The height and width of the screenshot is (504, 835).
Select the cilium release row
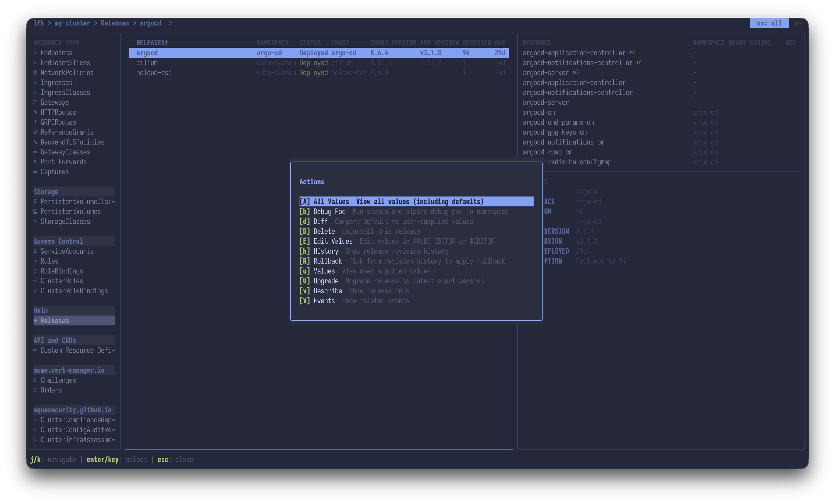pyautogui.click(x=318, y=63)
